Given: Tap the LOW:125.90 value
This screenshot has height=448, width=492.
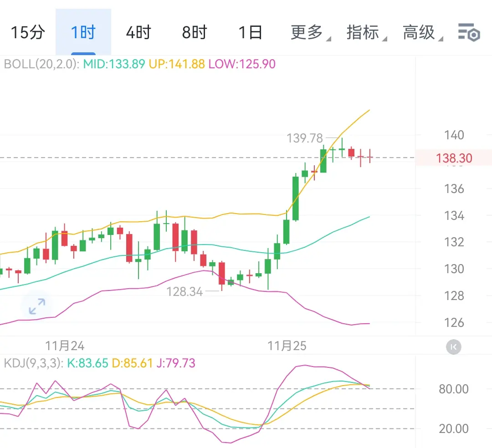Looking at the screenshot, I should (242, 64).
